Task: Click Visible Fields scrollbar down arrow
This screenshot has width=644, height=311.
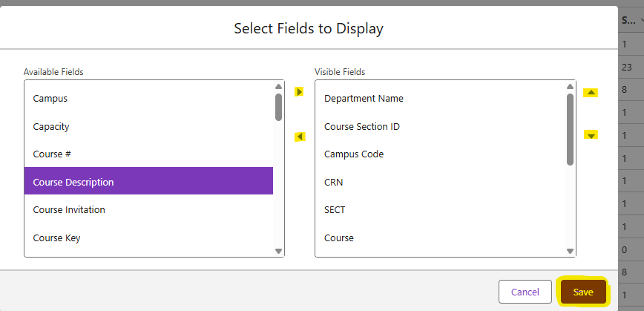Action: tap(570, 251)
